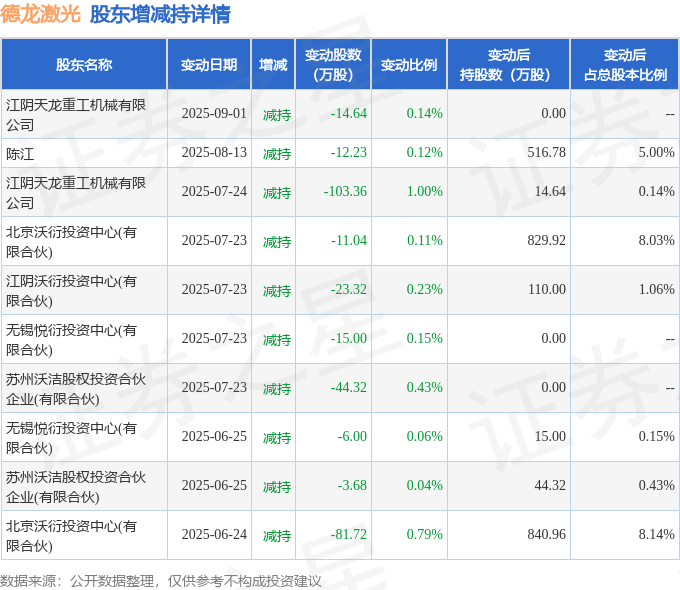The image size is (680, 590).
Task: Click the 数据来源 footer note
Action: pos(161,581)
